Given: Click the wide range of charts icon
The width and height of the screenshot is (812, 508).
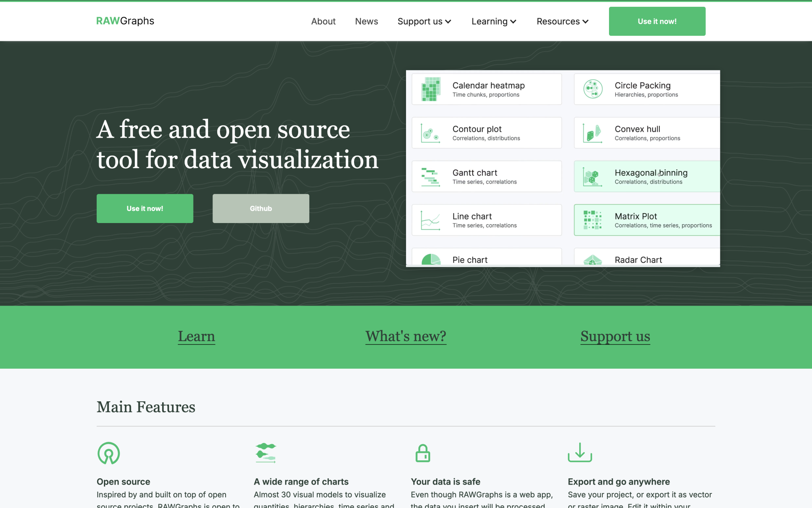Looking at the screenshot, I should (x=266, y=453).
